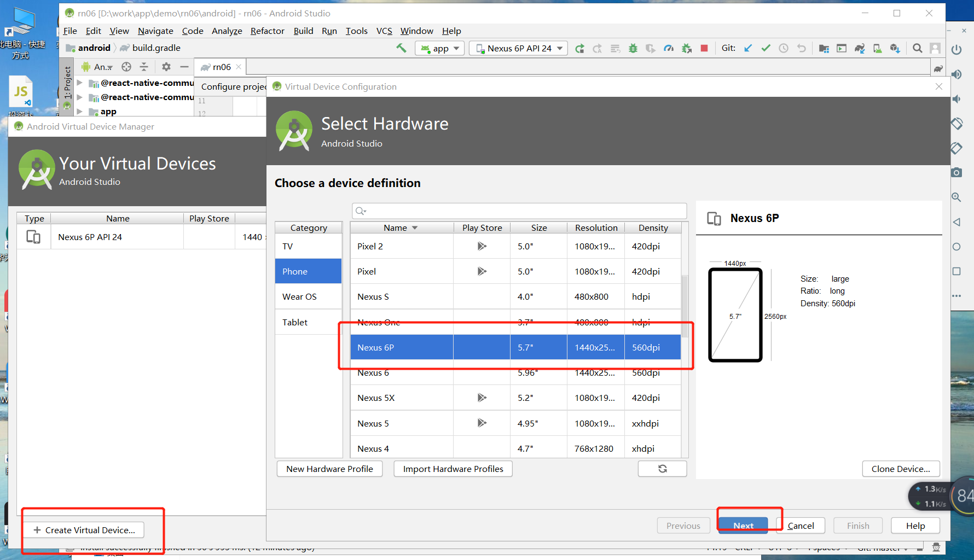Viewport: 974px width, 560px height.
Task: Click the device search input field
Action: [520, 211]
